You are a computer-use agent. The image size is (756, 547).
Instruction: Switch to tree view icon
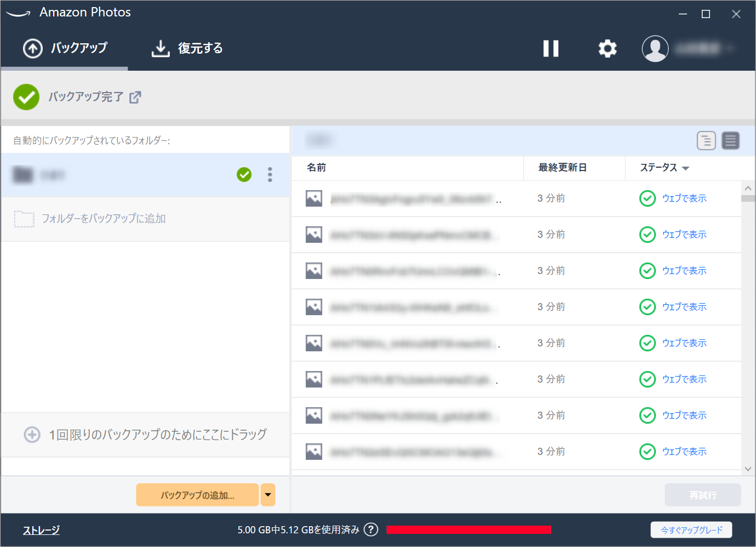point(706,141)
